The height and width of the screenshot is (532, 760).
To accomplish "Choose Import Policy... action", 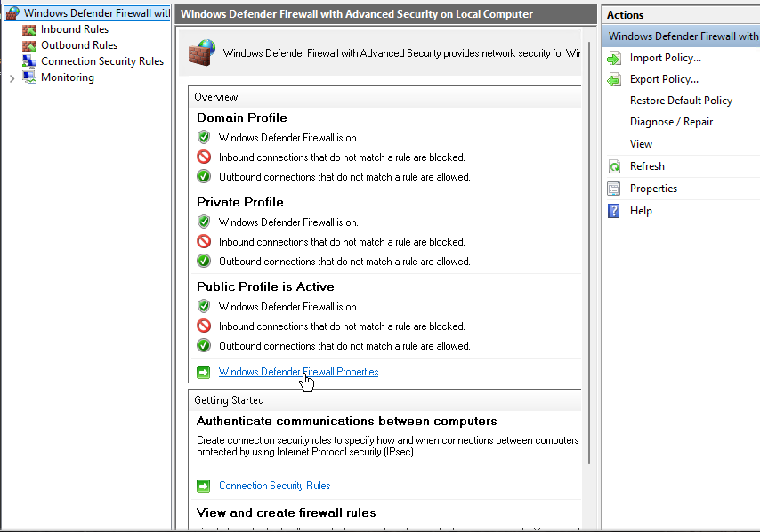I will pyautogui.click(x=666, y=58).
